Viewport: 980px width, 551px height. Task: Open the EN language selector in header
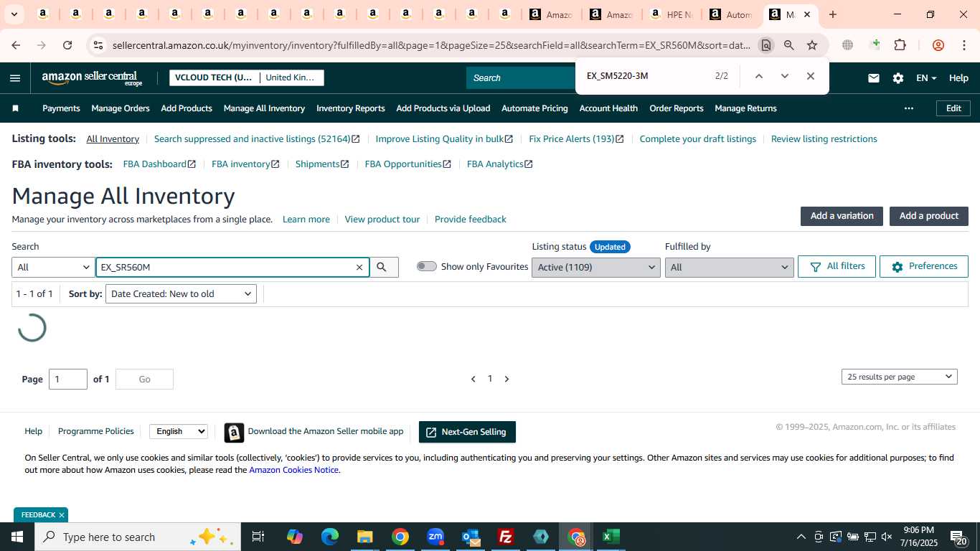click(x=926, y=78)
